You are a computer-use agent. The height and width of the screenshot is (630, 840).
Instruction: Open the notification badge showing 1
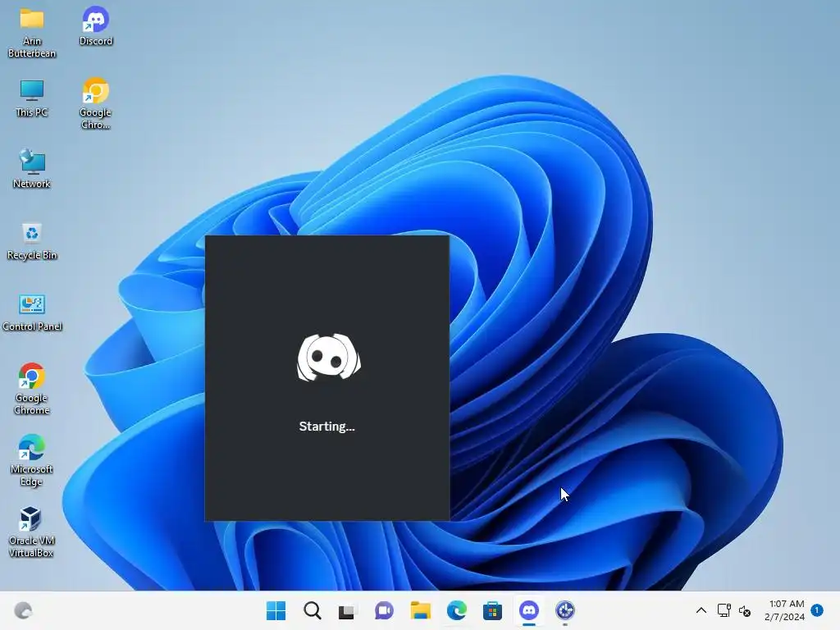coord(817,609)
